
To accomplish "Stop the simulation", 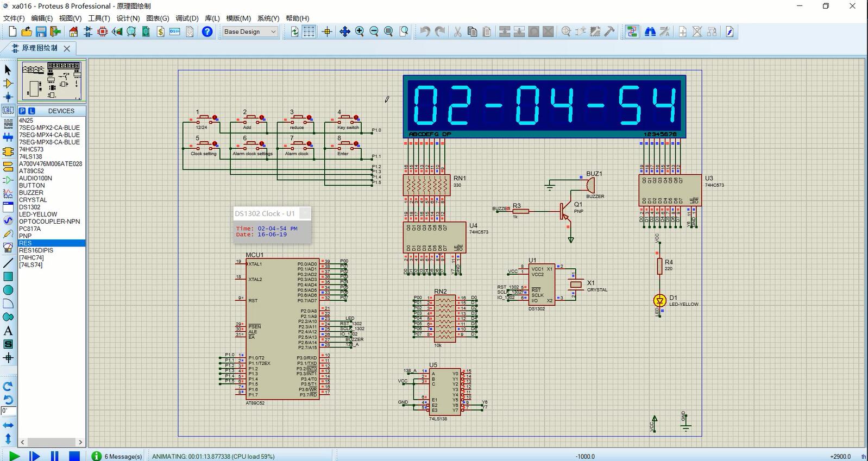I will [74, 456].
